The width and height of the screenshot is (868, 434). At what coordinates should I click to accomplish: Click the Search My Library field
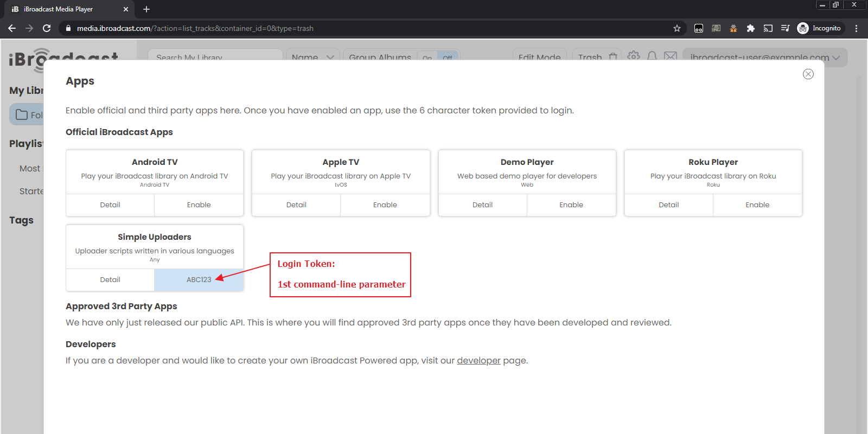(215, 57)
